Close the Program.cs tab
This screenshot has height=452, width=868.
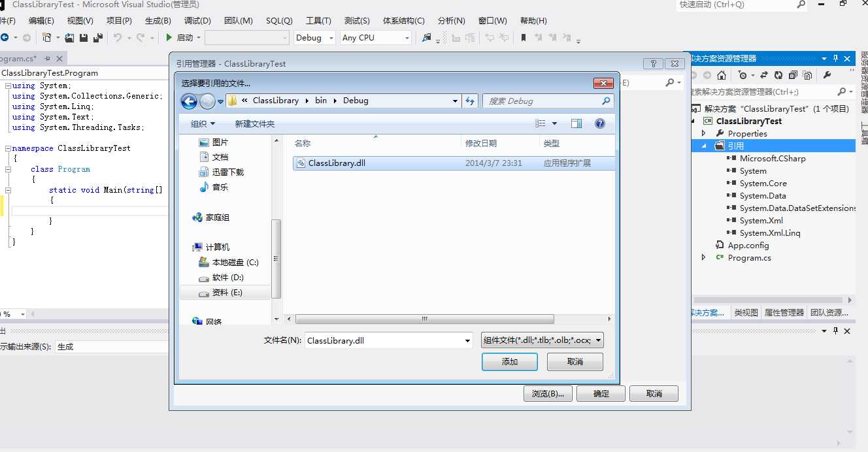coord(58,59)
